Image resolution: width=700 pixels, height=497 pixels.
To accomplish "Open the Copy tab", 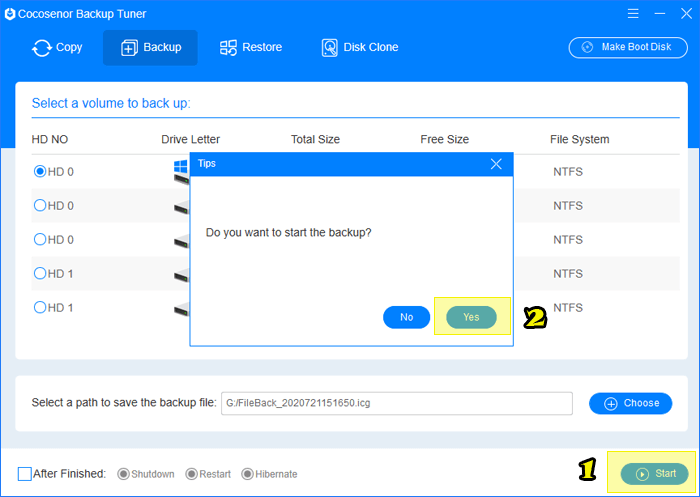I will tap(57, 47).
